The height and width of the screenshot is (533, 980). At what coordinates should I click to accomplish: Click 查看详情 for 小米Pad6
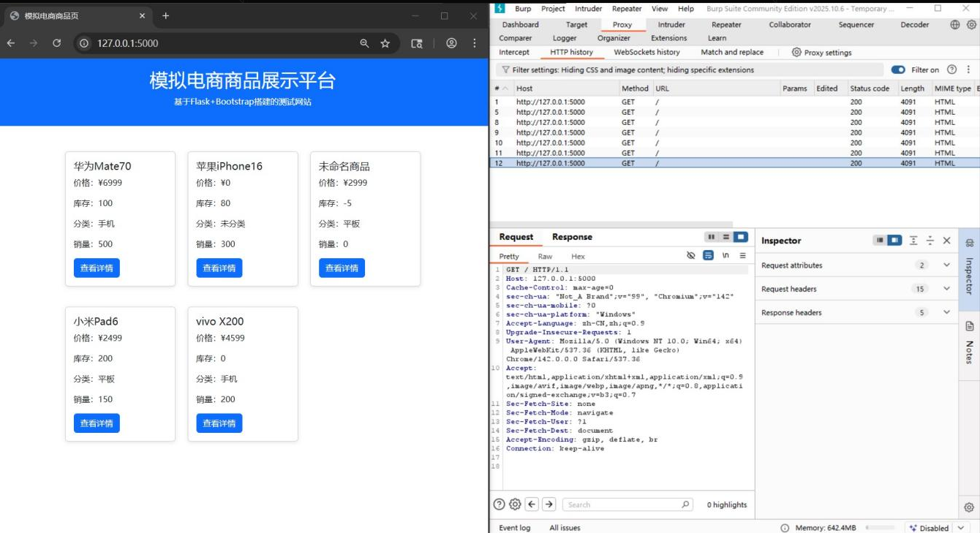97,423
